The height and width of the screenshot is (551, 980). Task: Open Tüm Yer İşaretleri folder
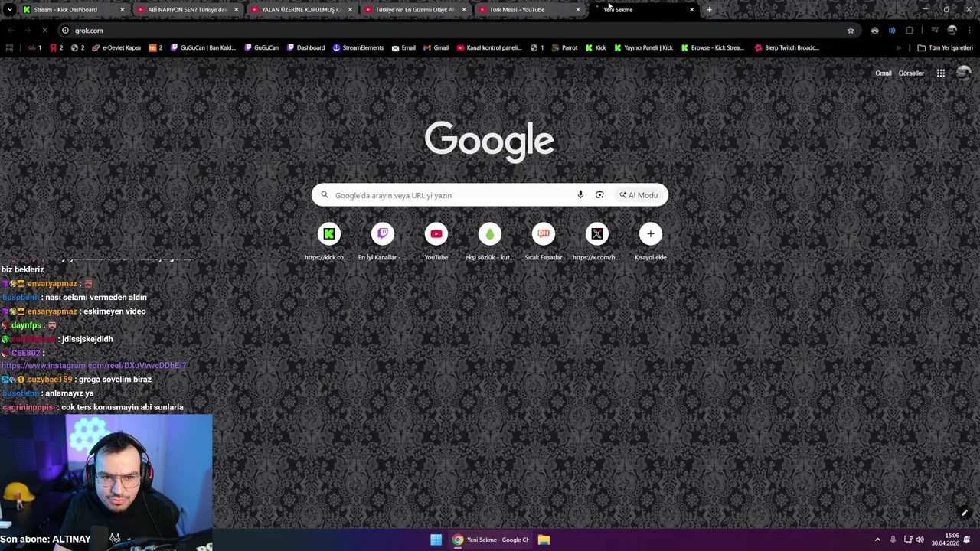(x=945, y=47)
